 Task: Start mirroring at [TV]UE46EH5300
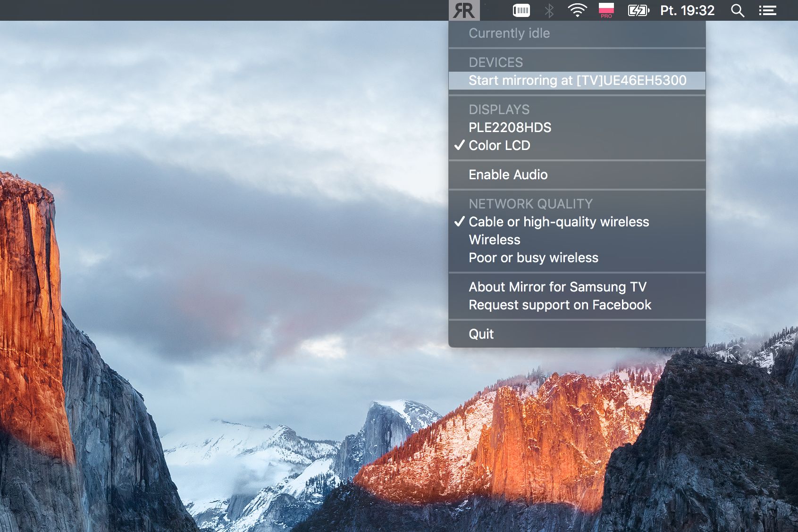577,80
